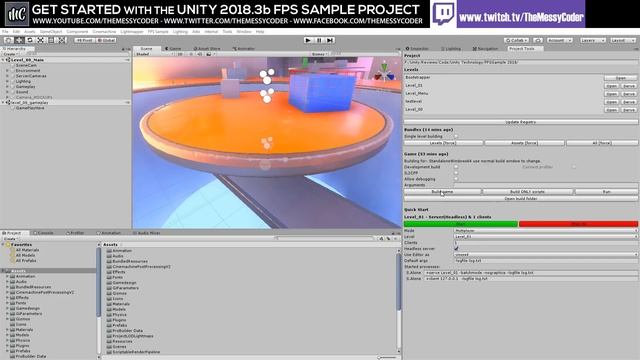Select the GameplayHere object in Hierarchy

30,108
